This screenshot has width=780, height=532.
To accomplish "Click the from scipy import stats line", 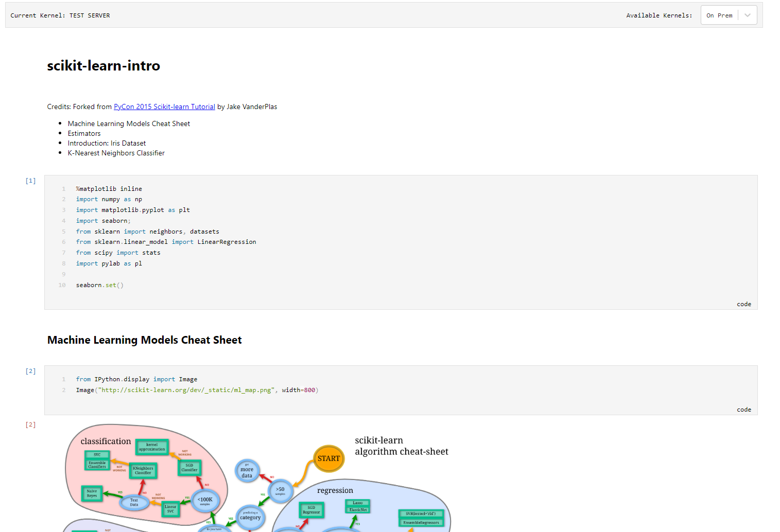I will [118, 253].
